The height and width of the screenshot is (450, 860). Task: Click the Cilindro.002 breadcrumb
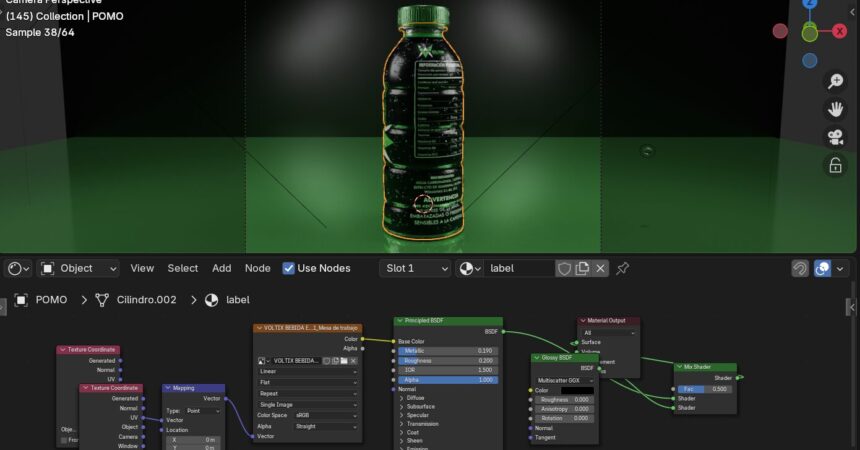tap(145, 299)
